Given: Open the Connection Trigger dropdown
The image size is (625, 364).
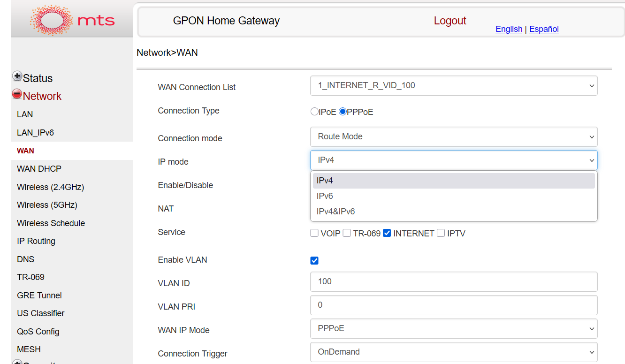Looking at the screenshot, I should tap(454, 352).
